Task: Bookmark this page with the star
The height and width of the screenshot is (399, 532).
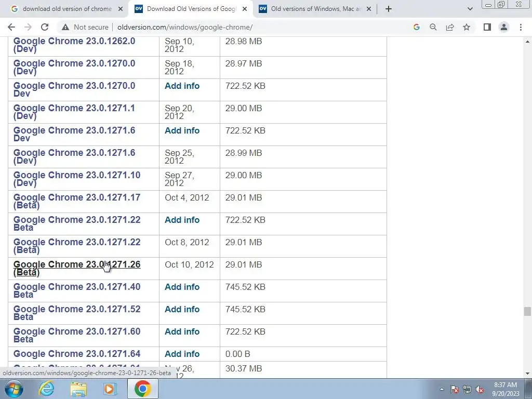Action: coord(467,27)
